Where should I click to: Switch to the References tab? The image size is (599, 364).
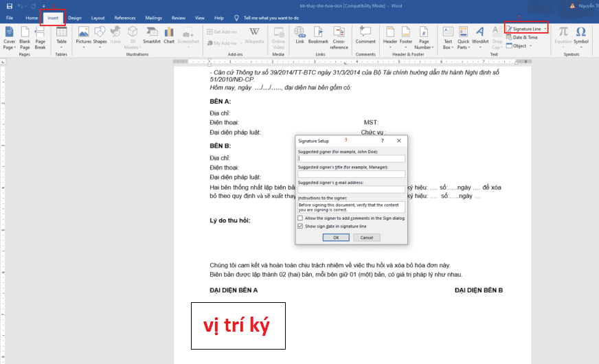(x=125, y=18)
